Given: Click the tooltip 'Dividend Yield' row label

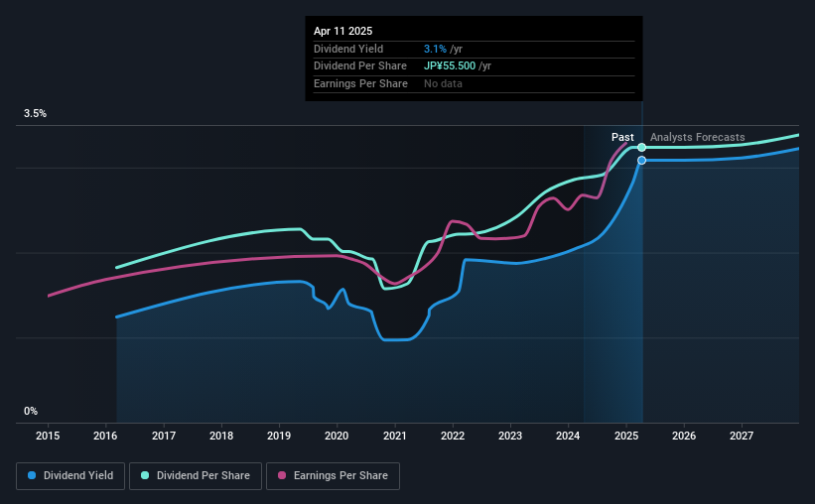Looking at the screenshot, I should click(348, 49).
